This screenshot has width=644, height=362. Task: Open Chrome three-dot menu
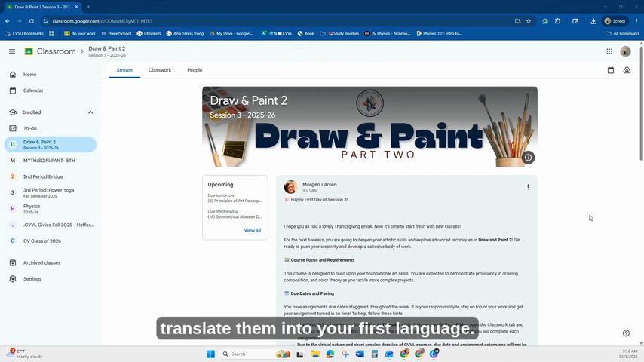[636, 21]
